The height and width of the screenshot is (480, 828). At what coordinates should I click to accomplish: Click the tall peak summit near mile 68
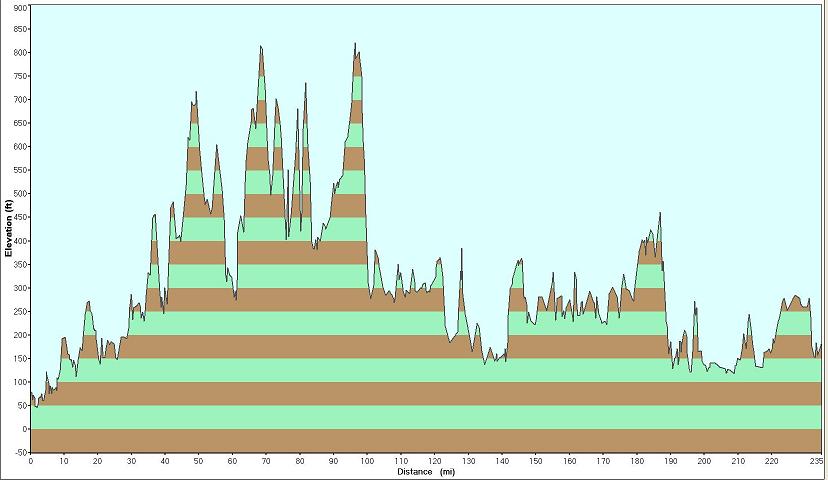click(261, 47)
